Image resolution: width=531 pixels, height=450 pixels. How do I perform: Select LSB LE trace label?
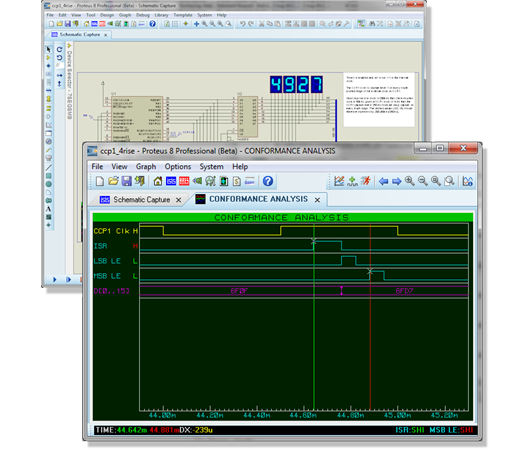[x=107, y=261]
